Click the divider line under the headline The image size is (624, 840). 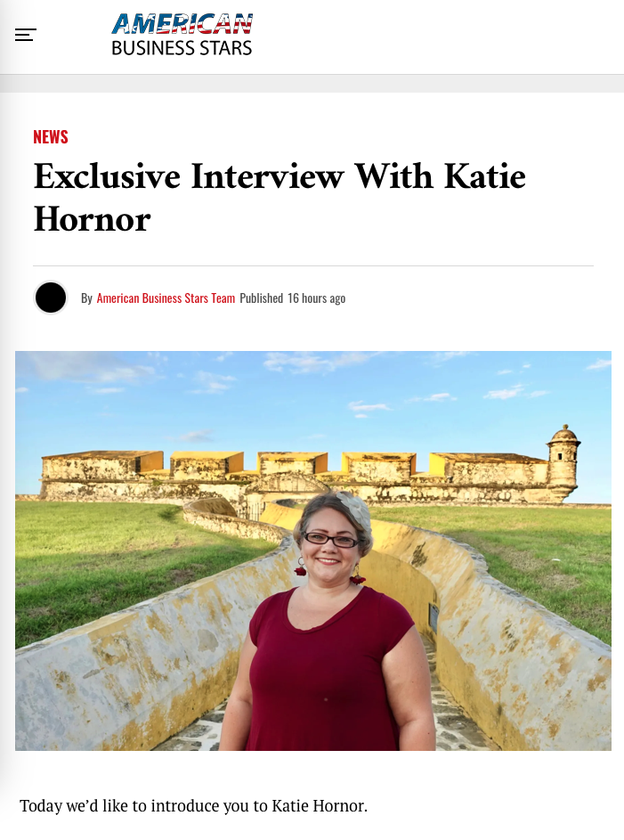click(x=313, y=265)
